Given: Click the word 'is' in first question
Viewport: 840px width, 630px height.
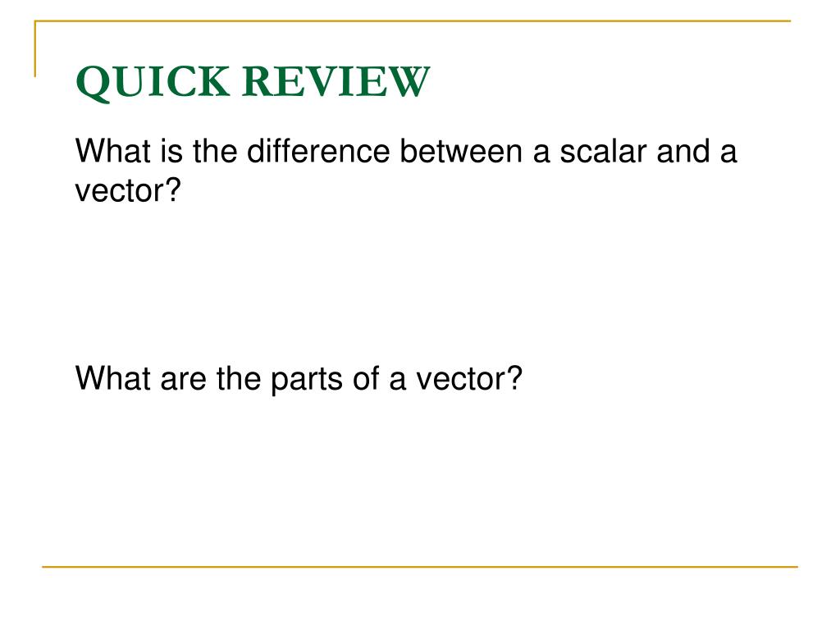Looking at the screenshot, I should [171, 151].
